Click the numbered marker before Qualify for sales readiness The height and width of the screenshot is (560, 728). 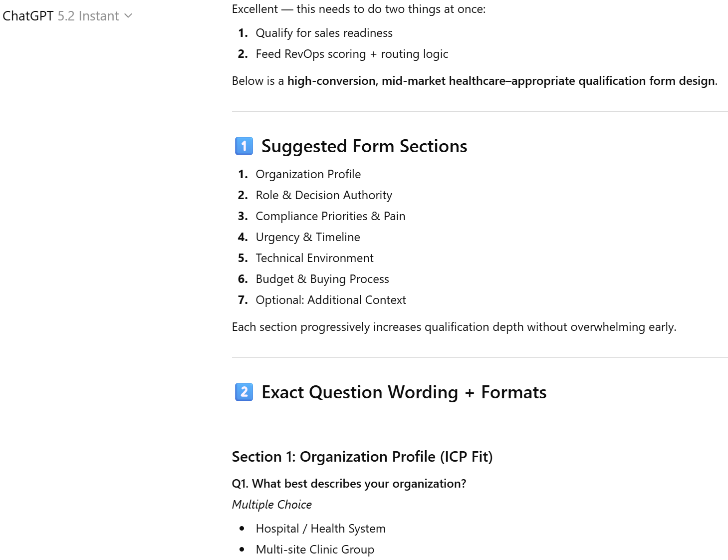click(243, 32)
